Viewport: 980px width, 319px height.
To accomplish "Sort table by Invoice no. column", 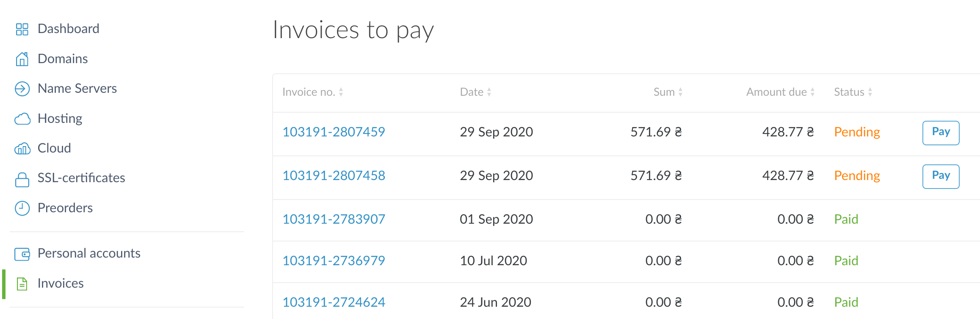I will 312,92.
